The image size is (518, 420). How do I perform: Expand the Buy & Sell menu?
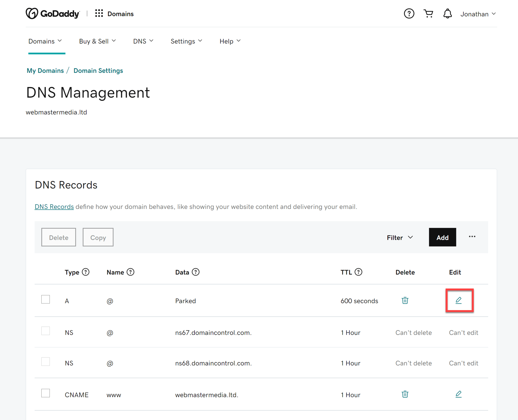point(98,41)
